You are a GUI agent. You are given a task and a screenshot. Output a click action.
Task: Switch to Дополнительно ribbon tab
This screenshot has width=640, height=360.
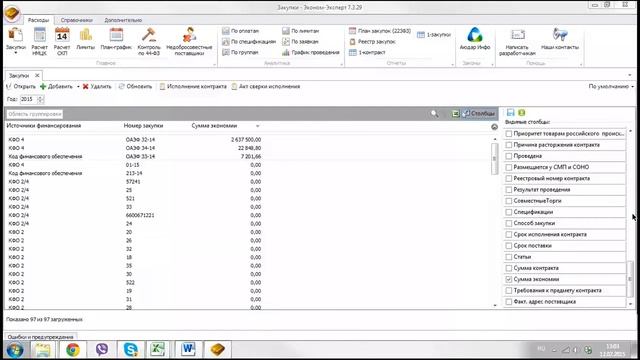[x=123, y=20]
